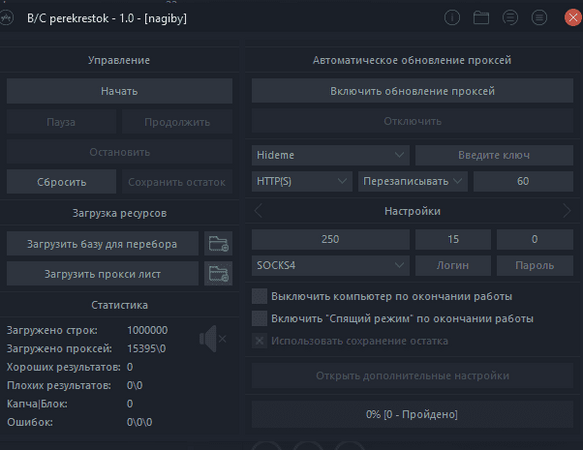Open the SOCKS4 proxy type dropdown
The height and width of the screenshot is (450, 583).
tap(331, 266)
